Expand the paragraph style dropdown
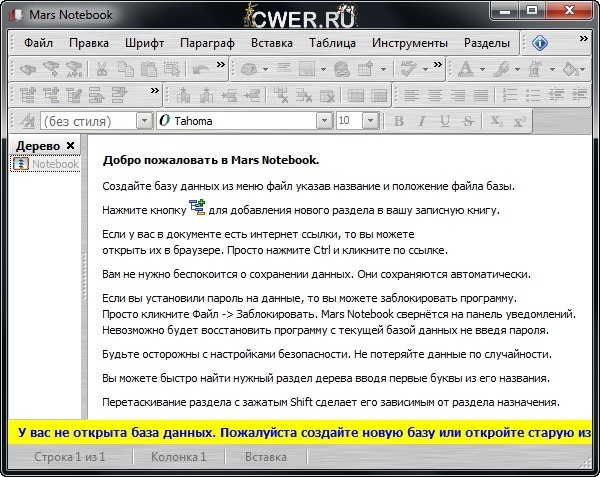This screenshot has width=600, height=477. (143, 121)
